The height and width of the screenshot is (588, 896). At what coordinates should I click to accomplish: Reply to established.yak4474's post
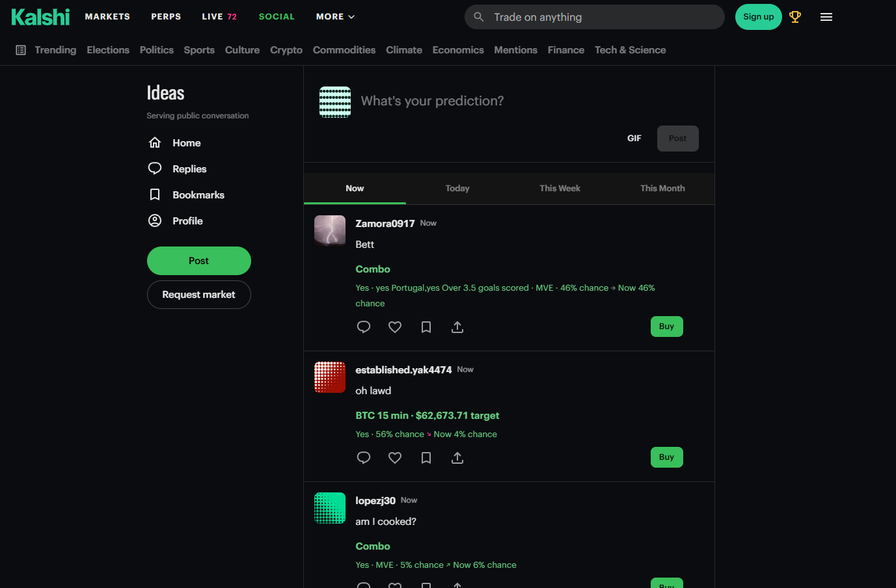click(x=364, y=457)
